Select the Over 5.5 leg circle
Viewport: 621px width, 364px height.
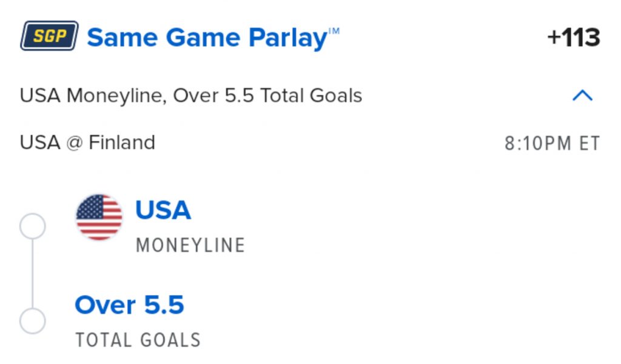click(x=33, y=321)
